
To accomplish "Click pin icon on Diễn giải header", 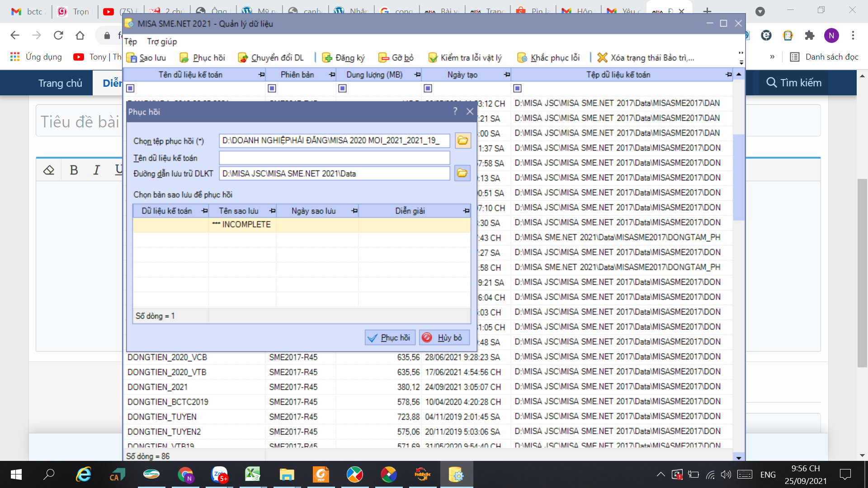I will point(466,211).
